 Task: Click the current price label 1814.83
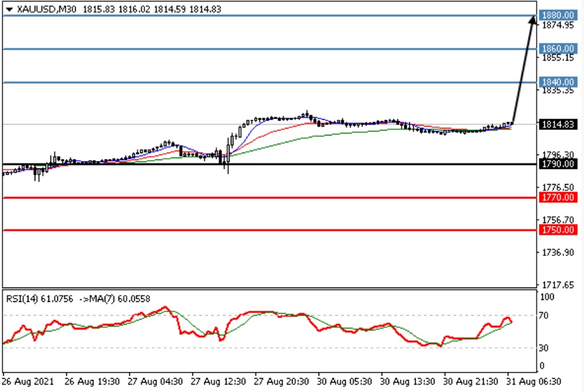[x=558, y=124]
